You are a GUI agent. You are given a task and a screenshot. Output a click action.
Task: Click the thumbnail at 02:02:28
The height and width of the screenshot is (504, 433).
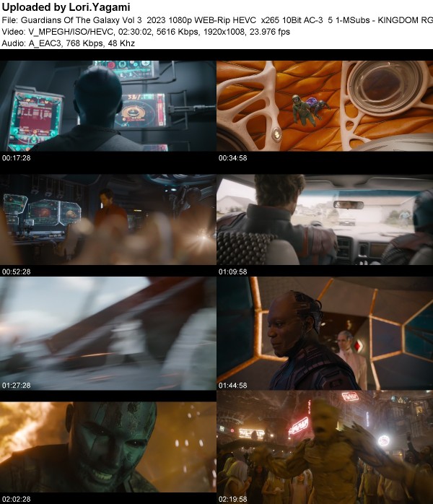(x=108, y=447)
